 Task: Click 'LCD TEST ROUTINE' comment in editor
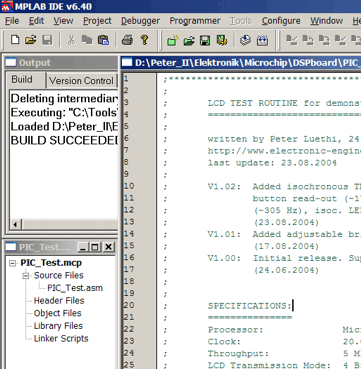pyautogui.click(x=252, y=103)
